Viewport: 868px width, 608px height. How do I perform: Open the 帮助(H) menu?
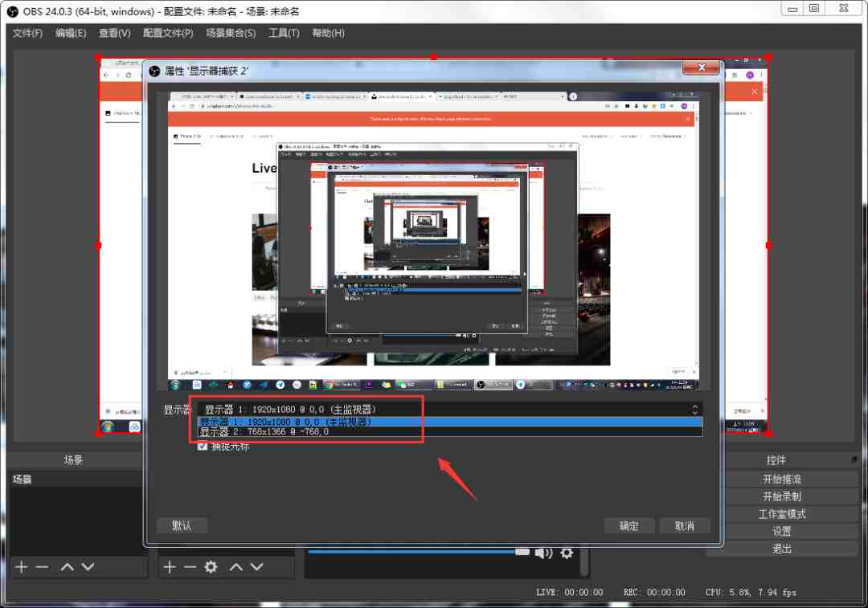[328, 33]
